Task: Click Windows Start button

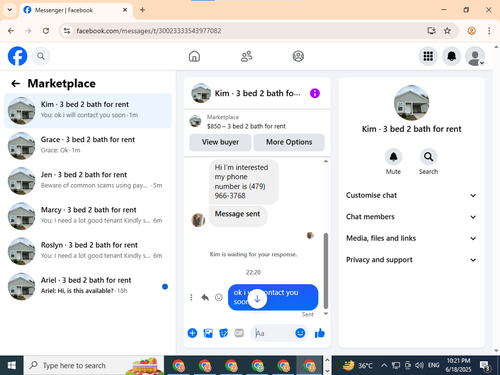Action: pyautogui.click(x=12, y=365)
